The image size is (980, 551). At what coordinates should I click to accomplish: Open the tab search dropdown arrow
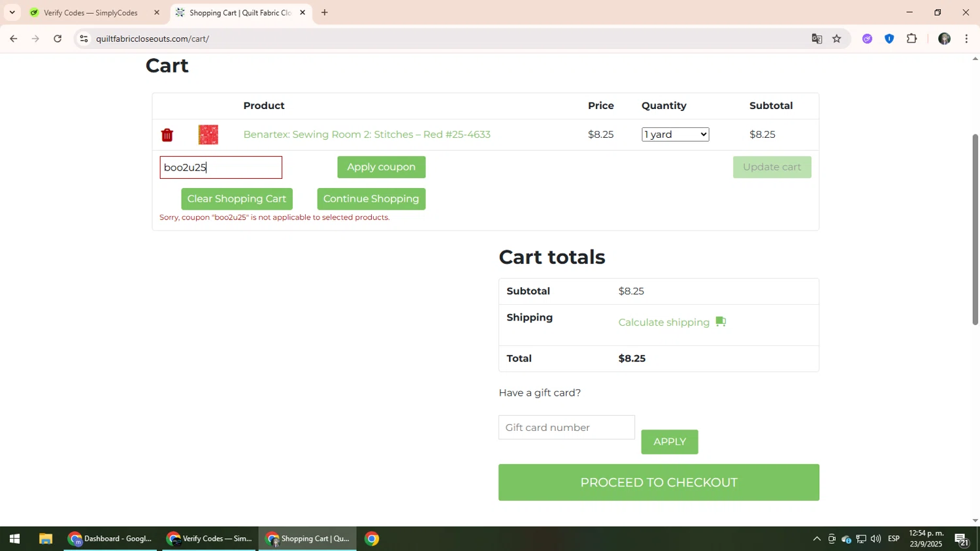(12, 12)
